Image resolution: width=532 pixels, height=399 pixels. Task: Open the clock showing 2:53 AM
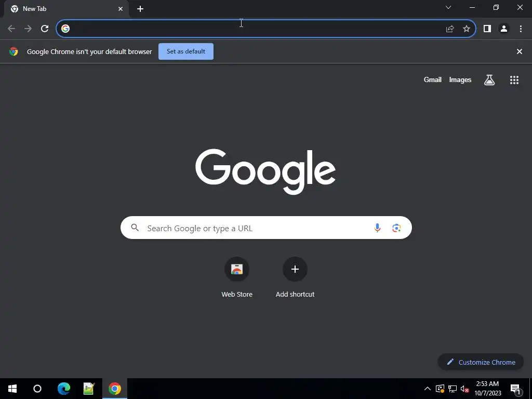pyautogui.click(x=487, y=389)
